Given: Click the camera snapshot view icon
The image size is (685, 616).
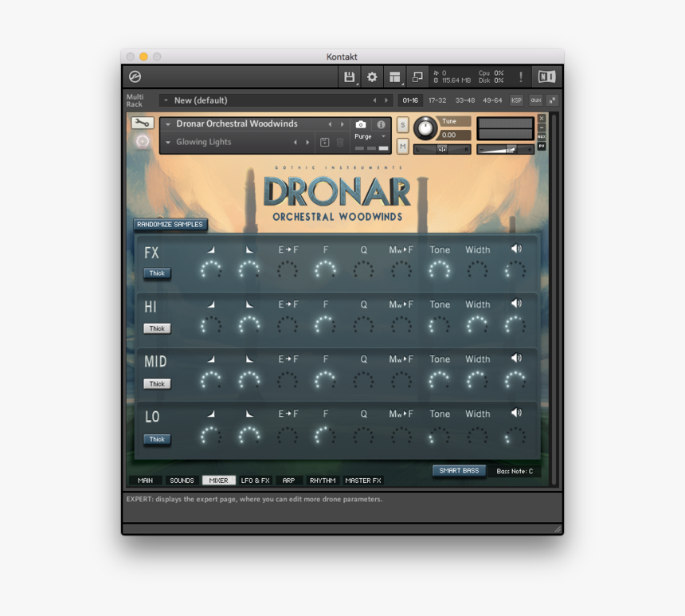Looking at the screenshot, I should pyautogui.click(x=361, y=124).
